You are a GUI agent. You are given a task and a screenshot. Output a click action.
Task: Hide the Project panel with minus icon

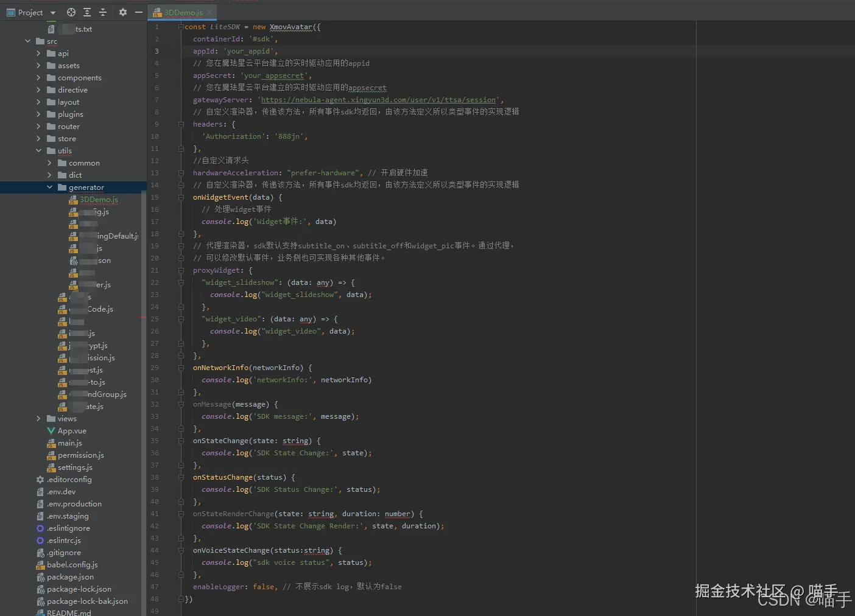pos(139,12)
